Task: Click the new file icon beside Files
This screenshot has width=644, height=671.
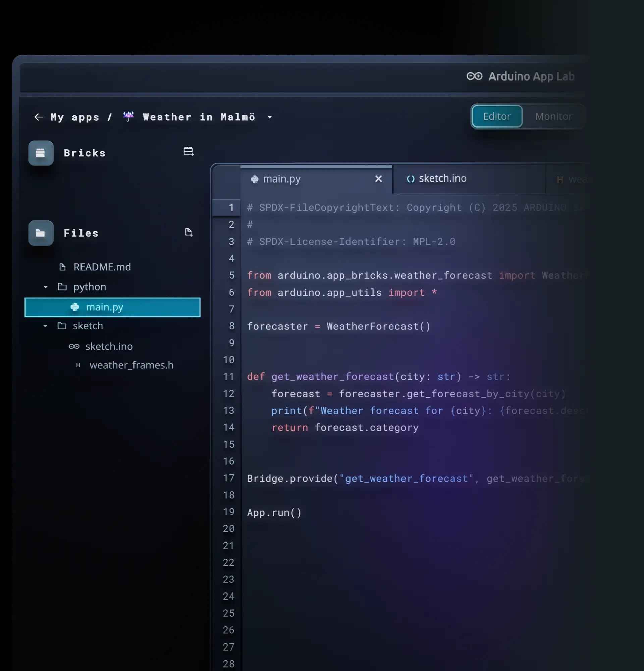Action: click(189, 233)
